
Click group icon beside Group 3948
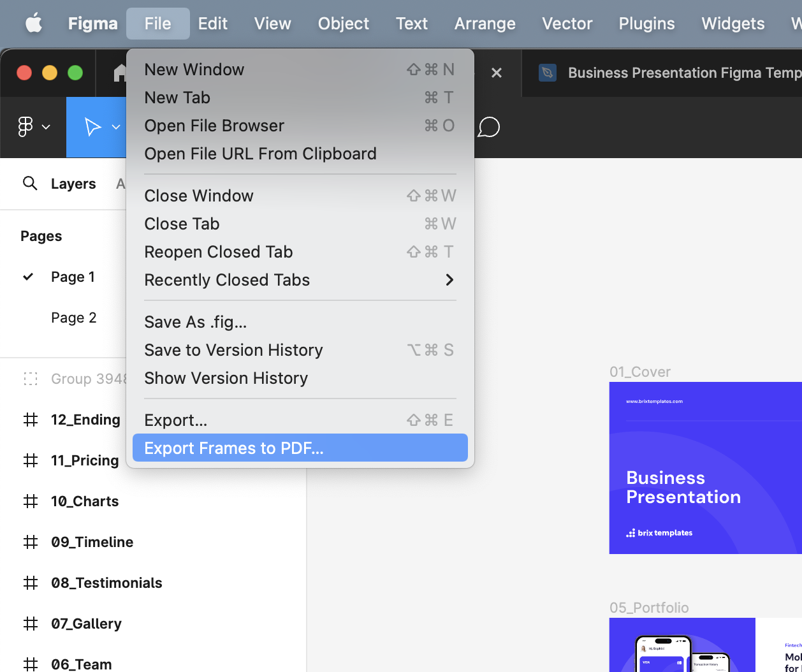click(x=30, y=379)
